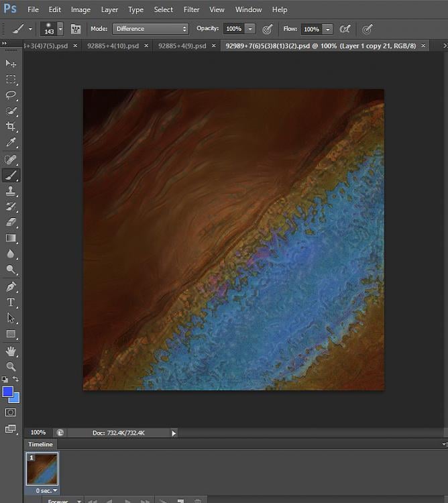448x503 pixels.
Task: Switch to the 92885+4(10).psd tab
Action: pos(113,46)
